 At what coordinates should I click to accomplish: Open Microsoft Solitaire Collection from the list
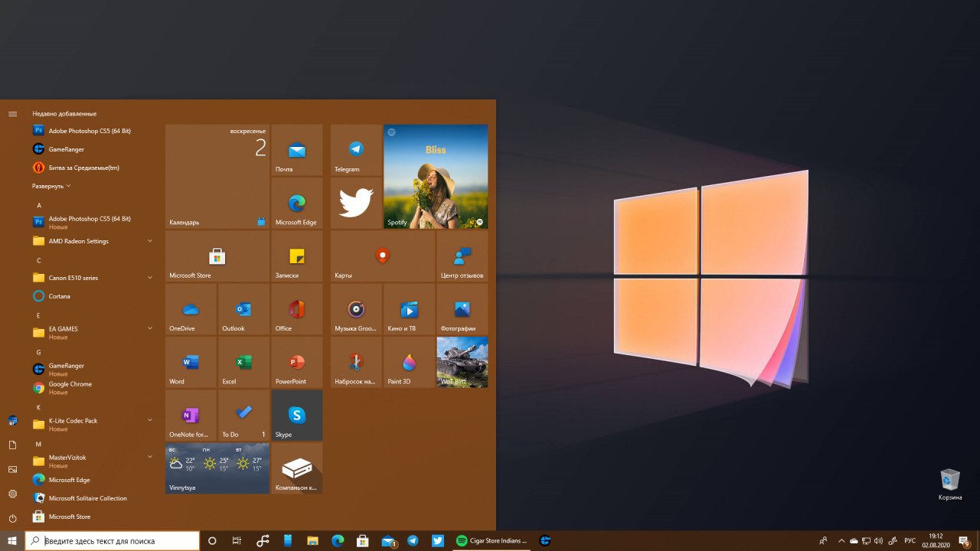point(92,498)
